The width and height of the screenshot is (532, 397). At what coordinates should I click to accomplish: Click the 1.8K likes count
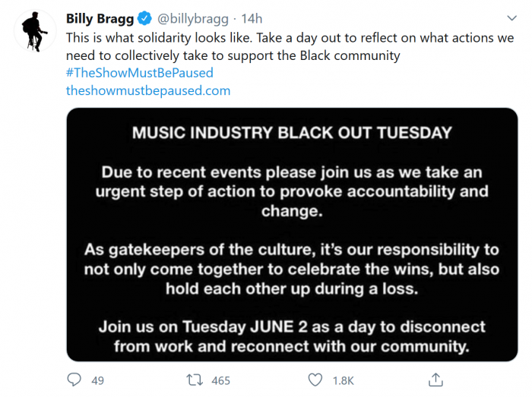coord(344,380)
